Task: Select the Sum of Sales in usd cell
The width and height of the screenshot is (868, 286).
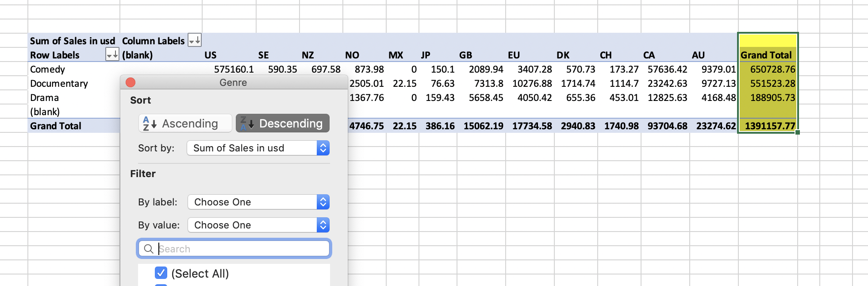Action: [73, 41]
